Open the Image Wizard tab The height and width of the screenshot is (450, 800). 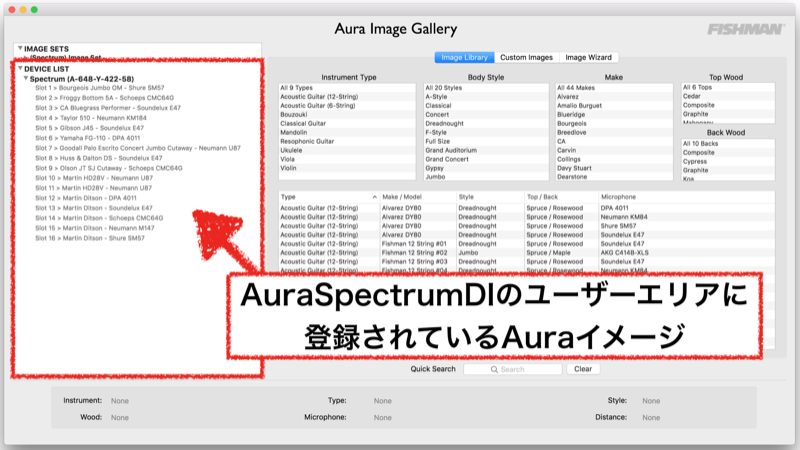coord(588,58)
